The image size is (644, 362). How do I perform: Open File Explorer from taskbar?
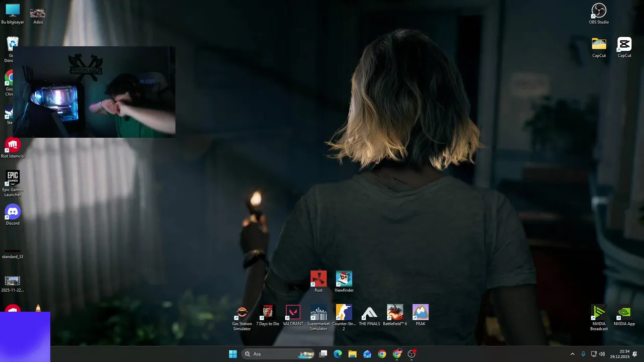[x=353, y=354]
